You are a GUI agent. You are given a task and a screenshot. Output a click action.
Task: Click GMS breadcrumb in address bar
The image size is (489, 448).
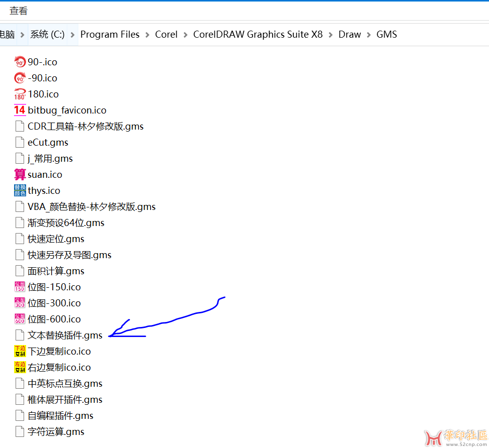387,34
